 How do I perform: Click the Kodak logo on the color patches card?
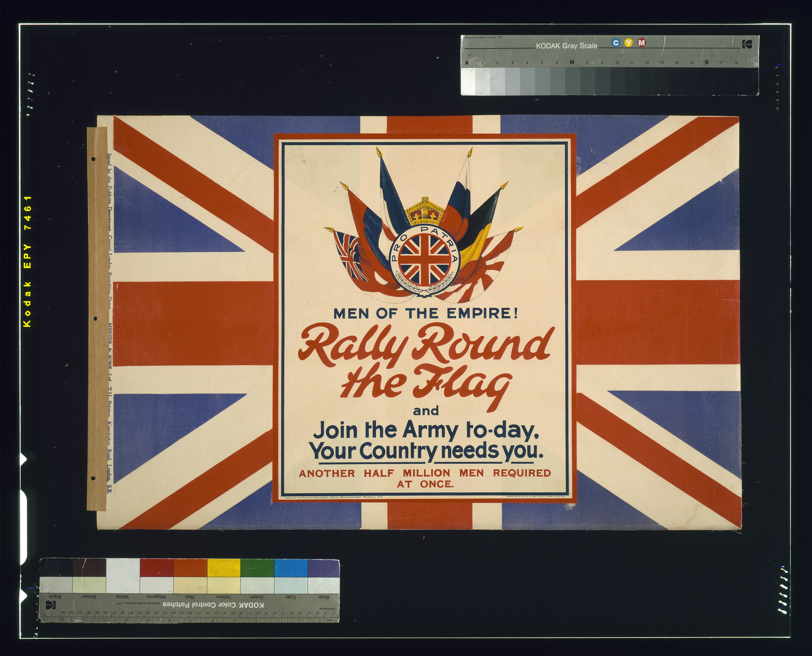pyautogui.click(x=51, y=605)
